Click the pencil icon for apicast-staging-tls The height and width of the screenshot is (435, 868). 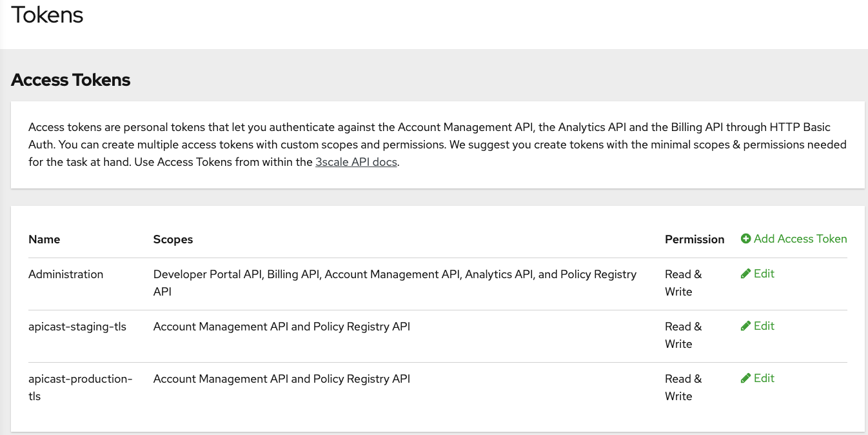pyautogui.click(x=745, y=326)
